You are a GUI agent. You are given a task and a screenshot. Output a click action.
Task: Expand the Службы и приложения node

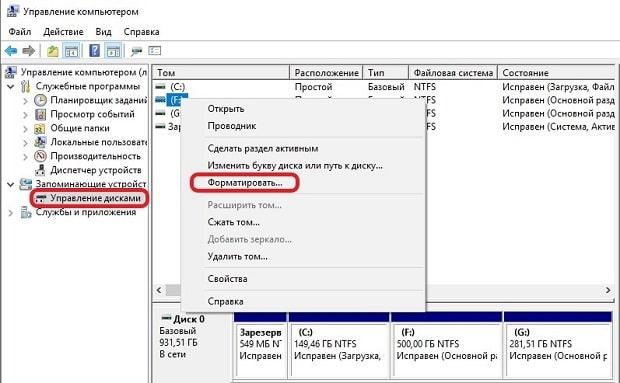coord(11,213)
